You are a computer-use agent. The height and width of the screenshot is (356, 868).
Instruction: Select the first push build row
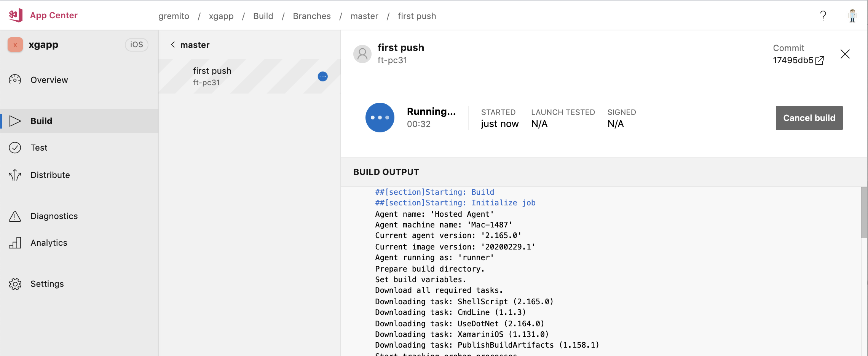(x=250, y=76)
